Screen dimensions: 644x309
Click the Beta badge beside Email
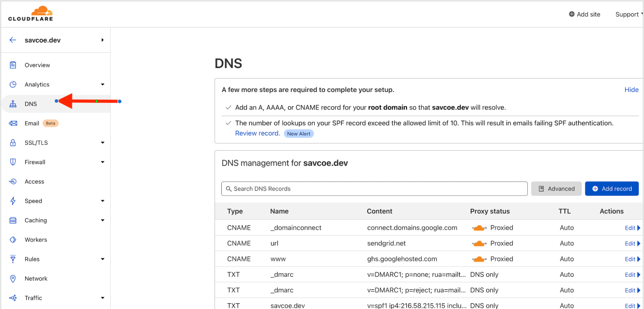(51, 123)
